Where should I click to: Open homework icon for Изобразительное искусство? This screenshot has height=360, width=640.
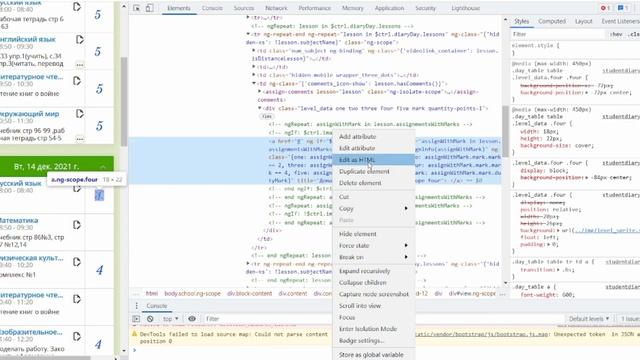[x=77, y=336]
